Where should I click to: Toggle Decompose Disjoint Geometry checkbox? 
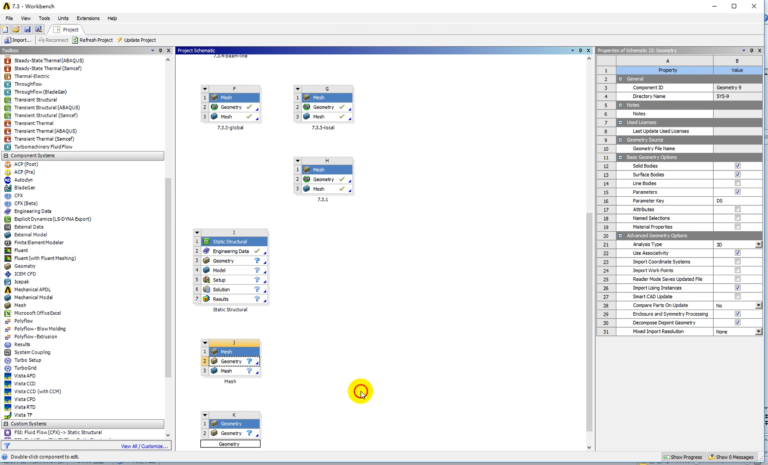pyautogui.click(x=737, y=322)
